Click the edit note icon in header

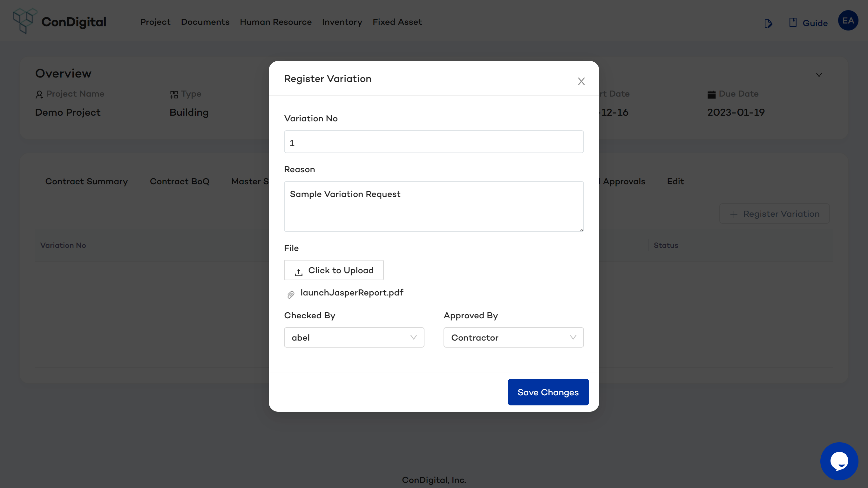click(x=768, y=23)
